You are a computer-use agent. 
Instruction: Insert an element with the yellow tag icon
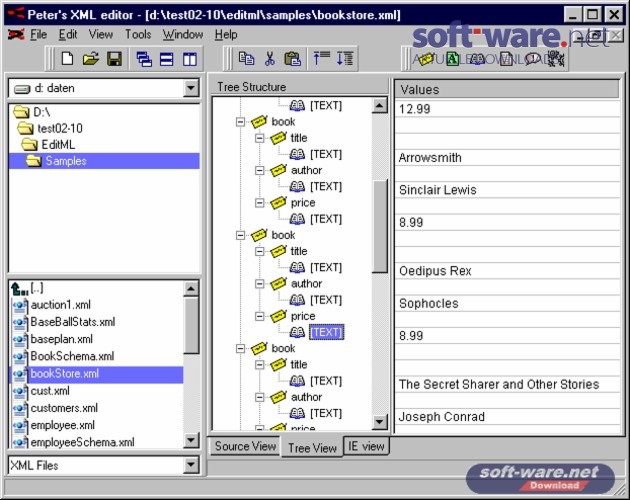pos(426,59)
